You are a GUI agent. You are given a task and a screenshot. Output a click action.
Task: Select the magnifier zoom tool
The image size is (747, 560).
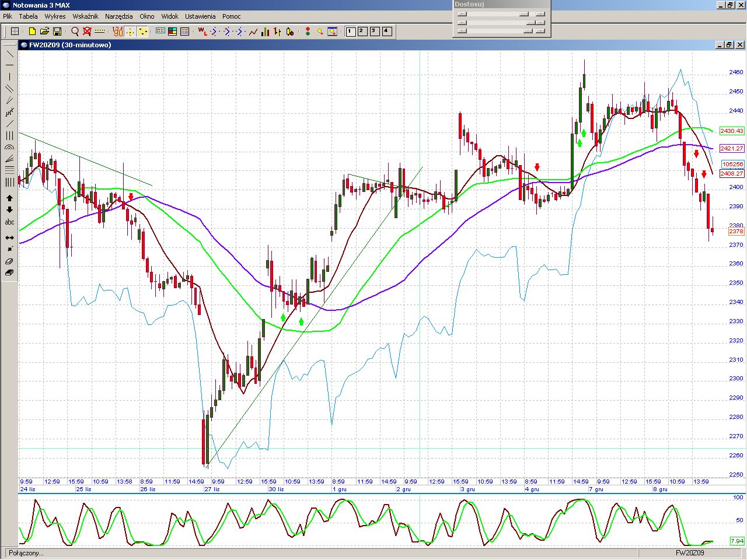click(75, 32)
